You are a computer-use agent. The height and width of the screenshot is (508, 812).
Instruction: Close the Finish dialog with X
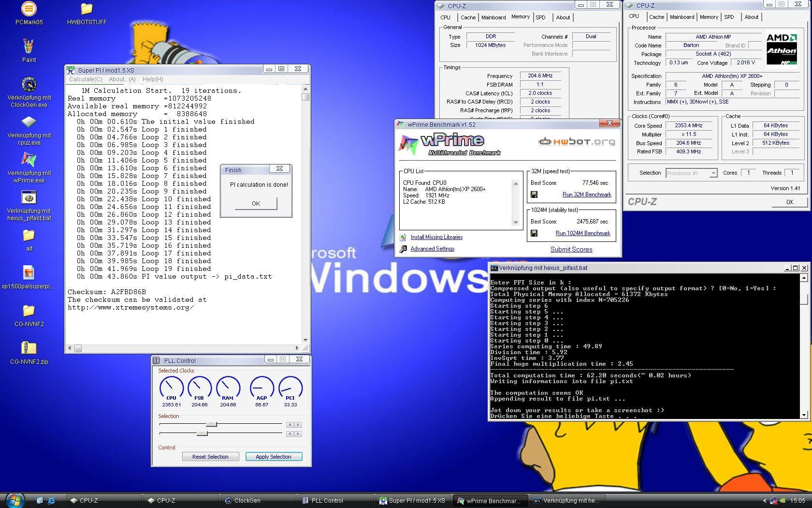coord(279,168)
